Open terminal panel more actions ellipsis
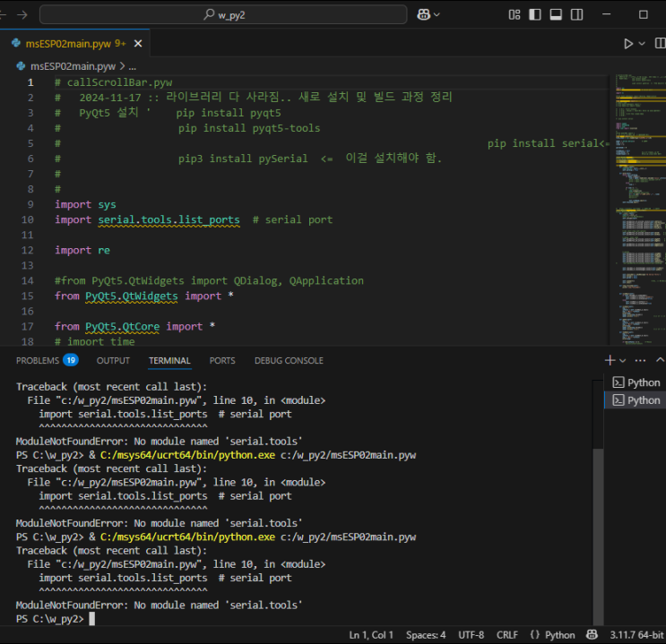 (640, 360)
